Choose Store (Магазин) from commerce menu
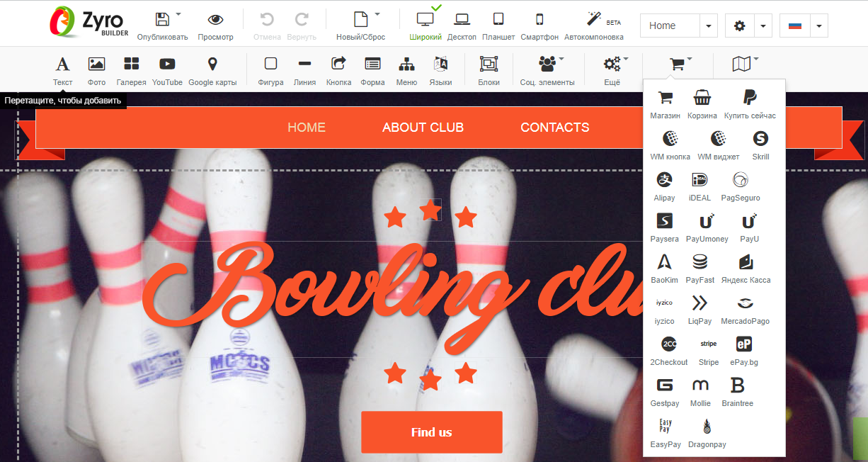868x462 pixels. click(666, 105)
